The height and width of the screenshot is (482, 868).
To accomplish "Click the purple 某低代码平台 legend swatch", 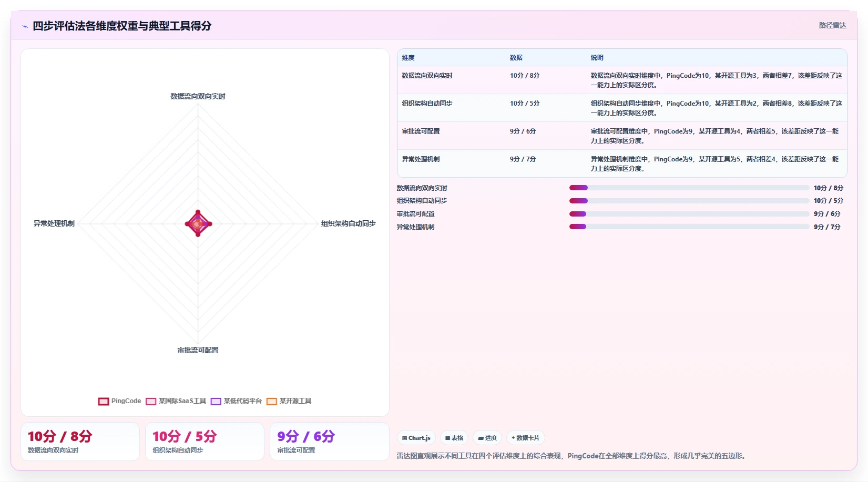I will pyautogui.click(x=216, y=402).
